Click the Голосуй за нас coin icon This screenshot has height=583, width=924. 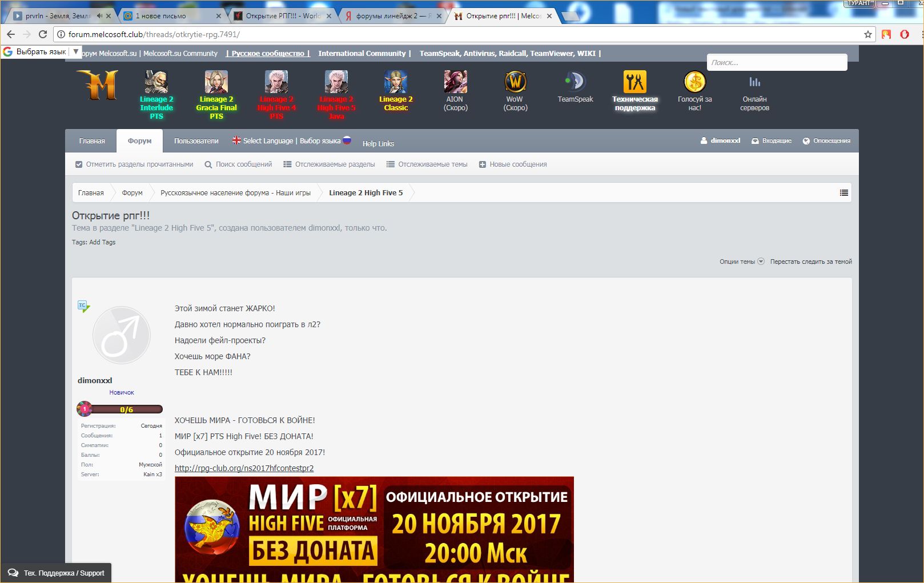pyautogui.click(x=695, y=82)
